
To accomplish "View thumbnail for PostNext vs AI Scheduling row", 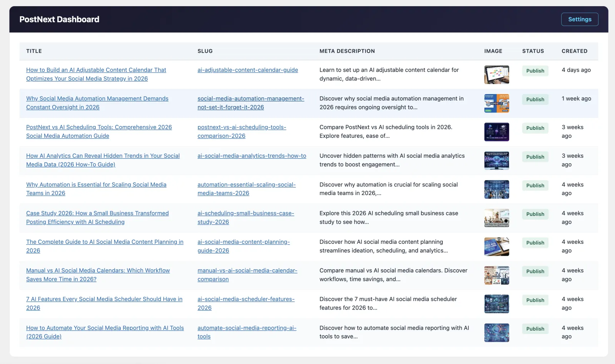I will [497, 132].
